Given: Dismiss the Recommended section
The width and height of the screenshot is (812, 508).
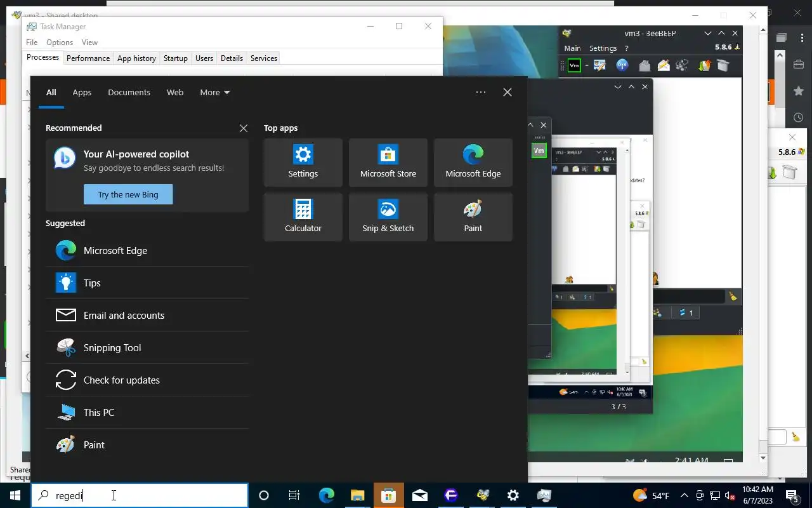Looking at the screenshot, I should pos(244,128).
